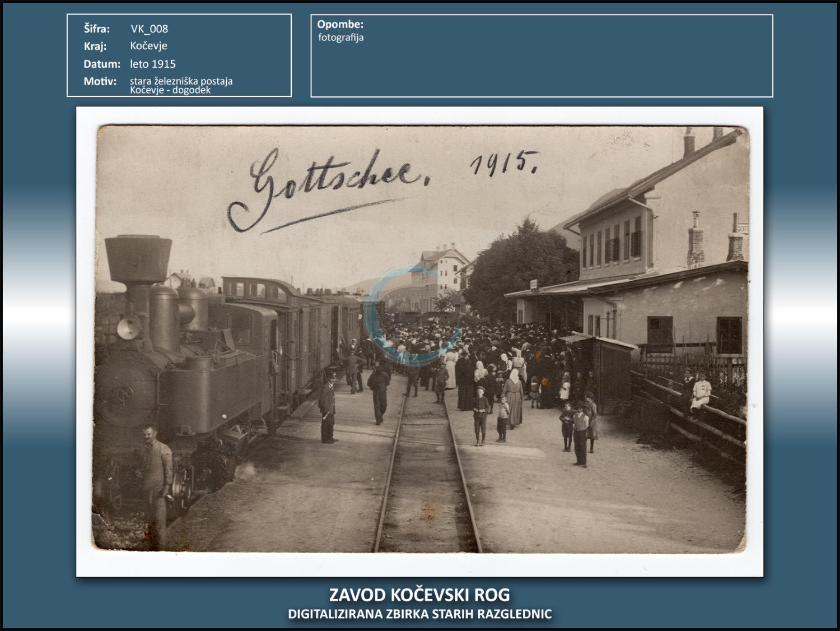The height and width of the screenshot is (631, 840).
Task: Click the Datum field label
Action: [x=102, y=64]
